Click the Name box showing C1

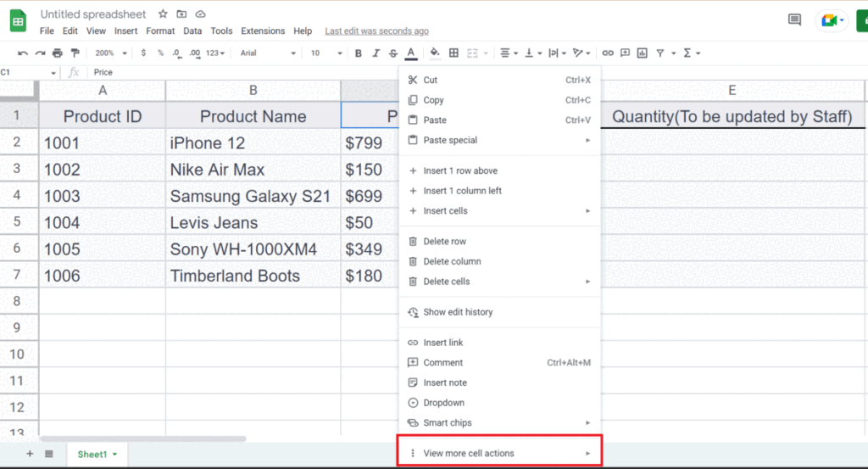tap(28, 73)
